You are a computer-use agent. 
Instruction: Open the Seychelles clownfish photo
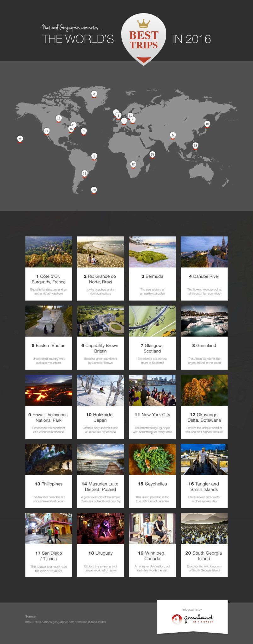coord(152,459)
